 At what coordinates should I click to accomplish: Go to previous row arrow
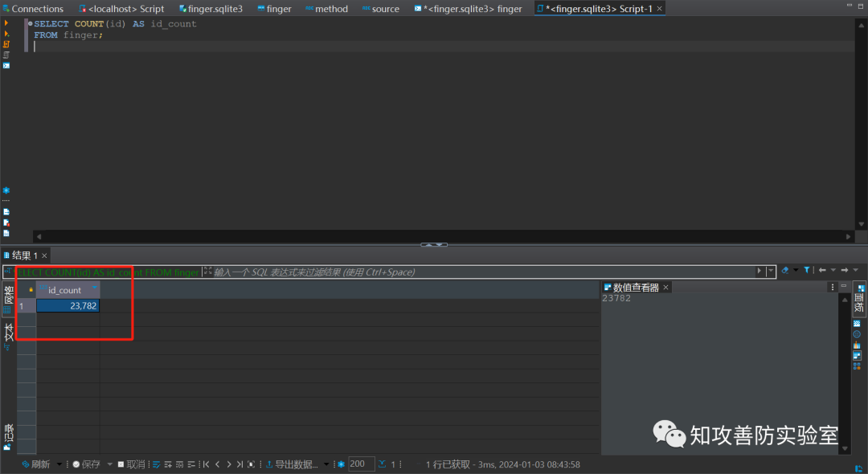coord(218,464)
